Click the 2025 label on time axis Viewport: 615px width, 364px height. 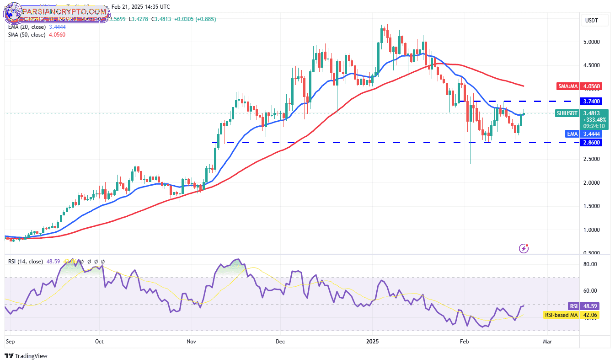point(373,341)
